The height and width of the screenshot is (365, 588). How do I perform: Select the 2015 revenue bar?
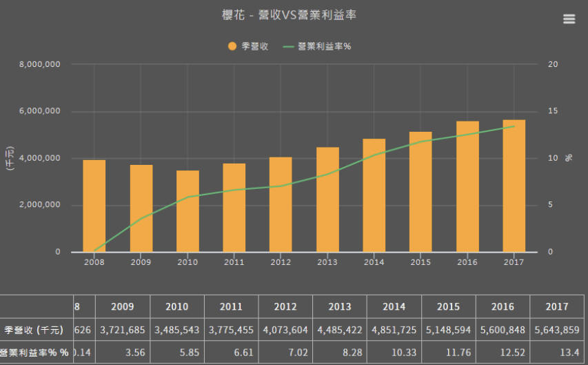tap(420, 192)
